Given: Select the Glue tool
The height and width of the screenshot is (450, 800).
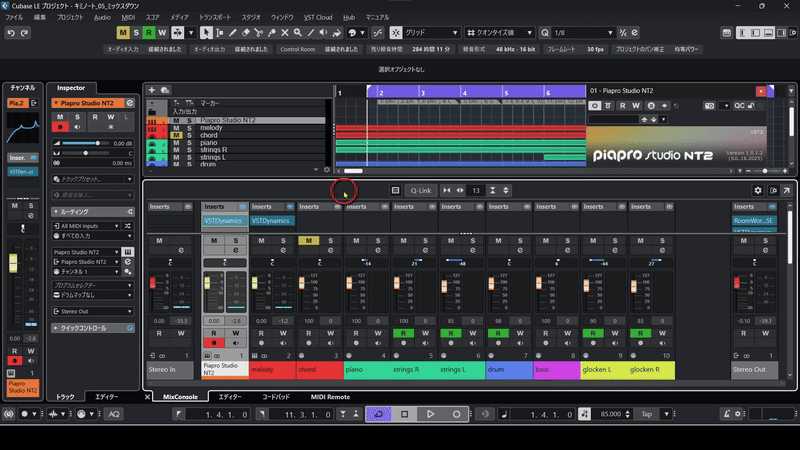Looking at the screenshot, I should point(272,33).
